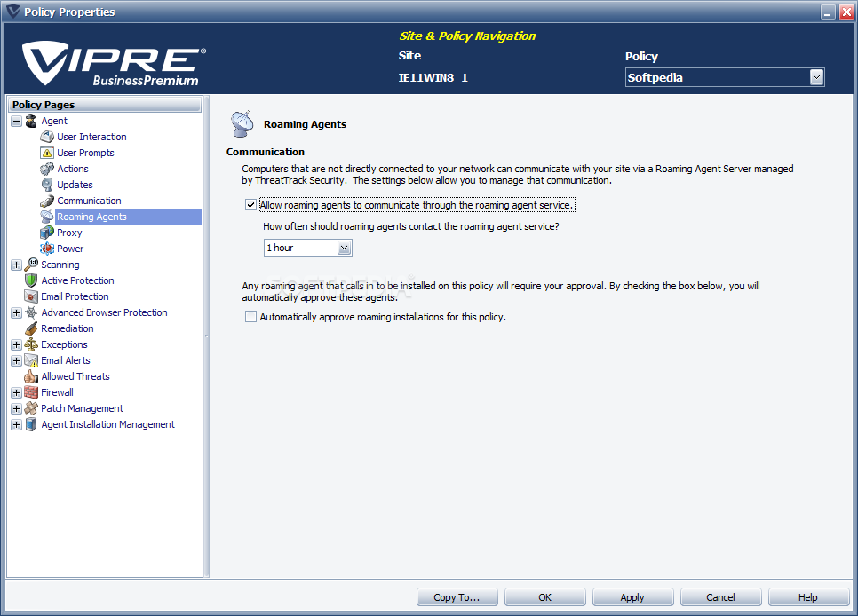Click the Apply button
The image size is (858, 616).
click(x=632, y=597)
